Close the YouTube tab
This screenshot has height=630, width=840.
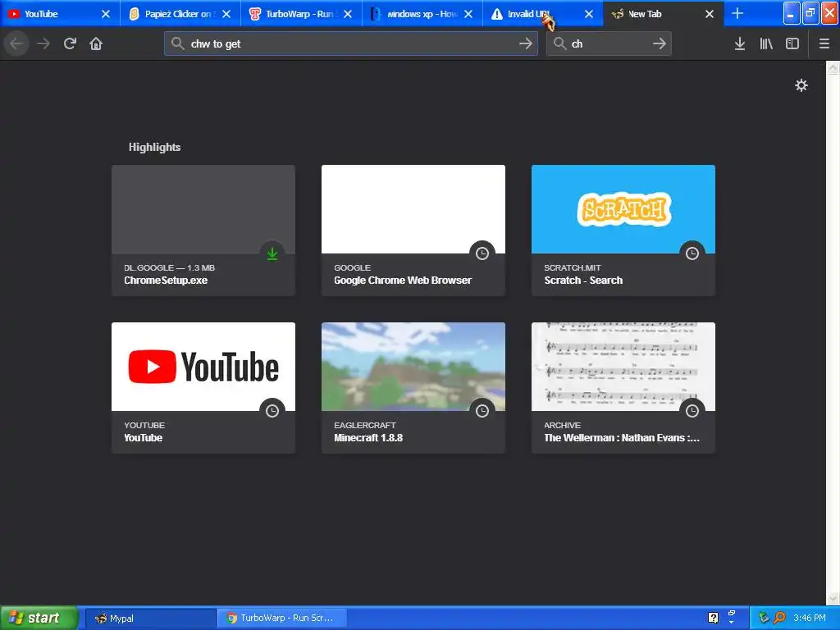[106, 14]
